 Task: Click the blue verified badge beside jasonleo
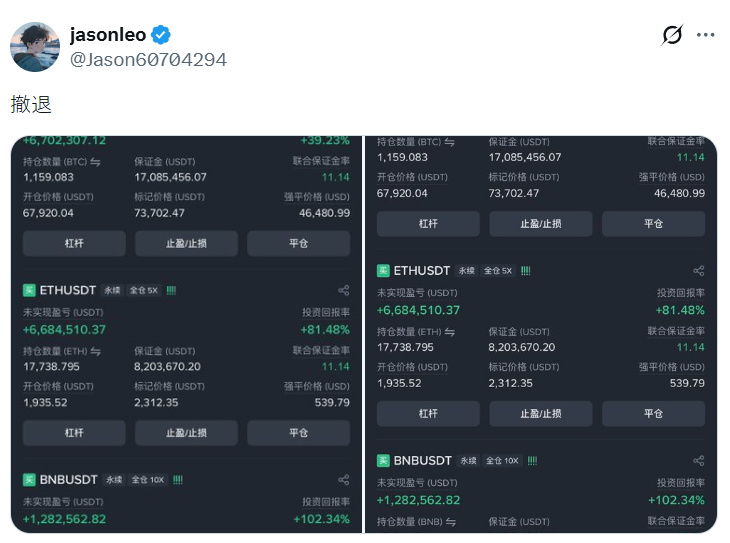[x=161, y=35]
